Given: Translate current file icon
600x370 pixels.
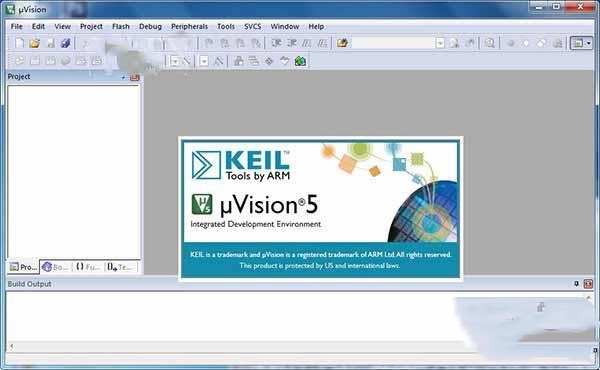Looking at the screenshot, I should (19, 61).
